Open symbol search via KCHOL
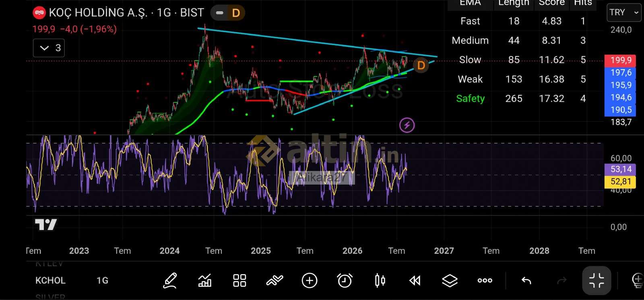644x300 pixels. pyautogui.click(x=50, y=280)
